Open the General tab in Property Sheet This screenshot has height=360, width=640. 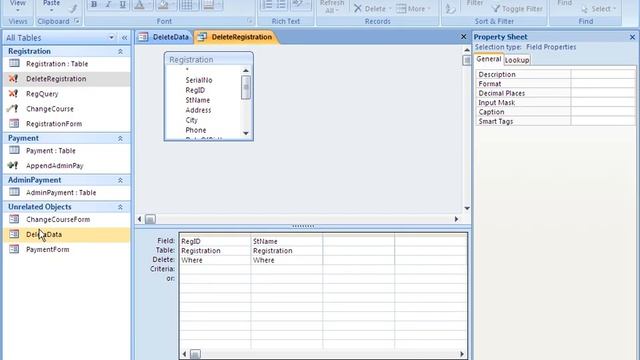[x=489, y=59]
